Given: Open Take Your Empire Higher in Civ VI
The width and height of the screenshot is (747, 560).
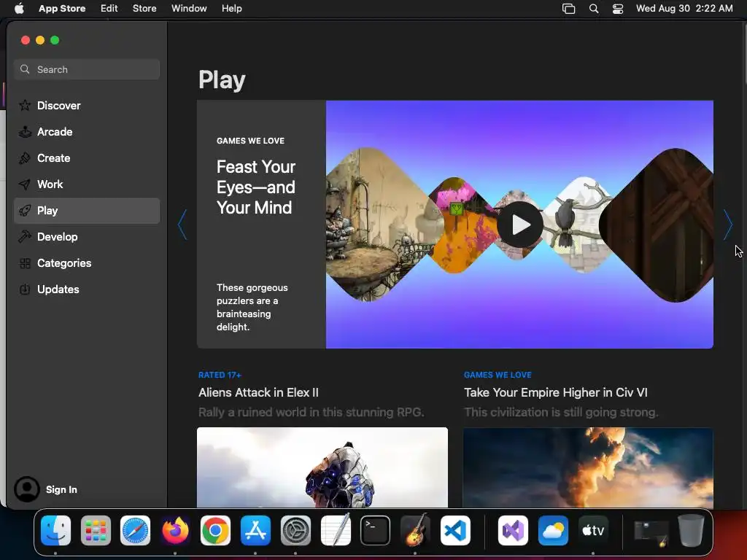Looking at the screenshot, I should coord(555,392).
